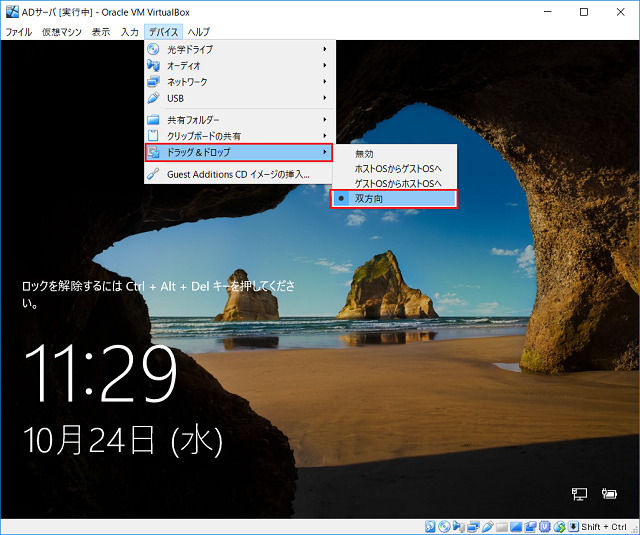Click the keyboard capture arrow icon
The height and width of the screenshot is (535, 640).
pyautogui.click(x=573, y=526)
